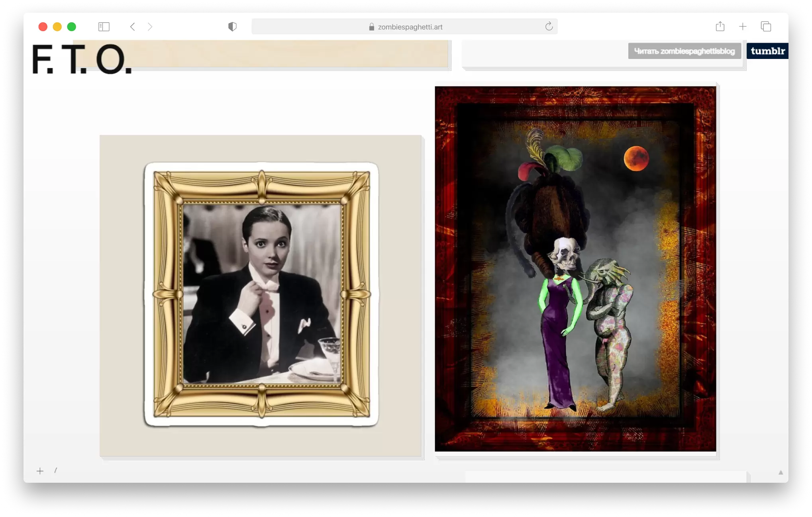The image size is (812, 517).
Task: Click the F.T.O. blog title
Action: (x=82, y=59)
